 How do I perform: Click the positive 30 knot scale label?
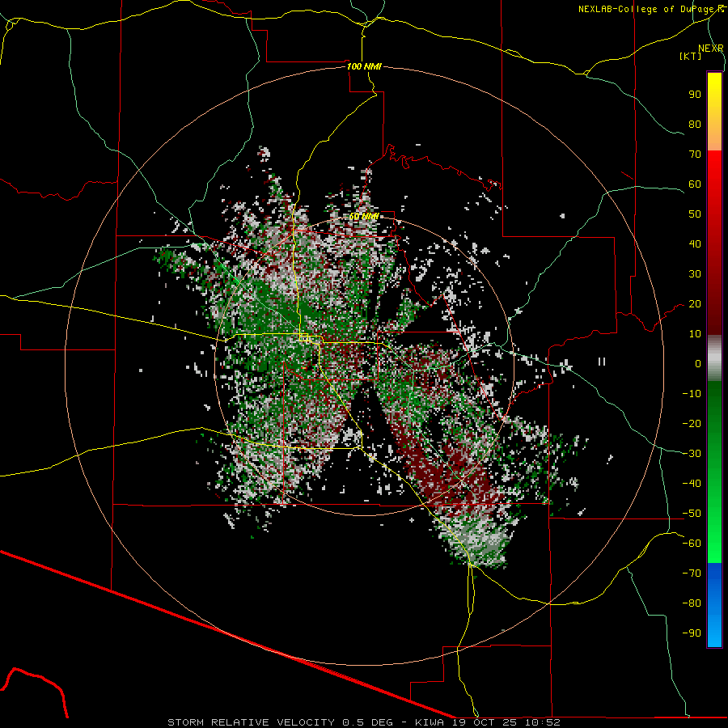click(x=695, y=274)
